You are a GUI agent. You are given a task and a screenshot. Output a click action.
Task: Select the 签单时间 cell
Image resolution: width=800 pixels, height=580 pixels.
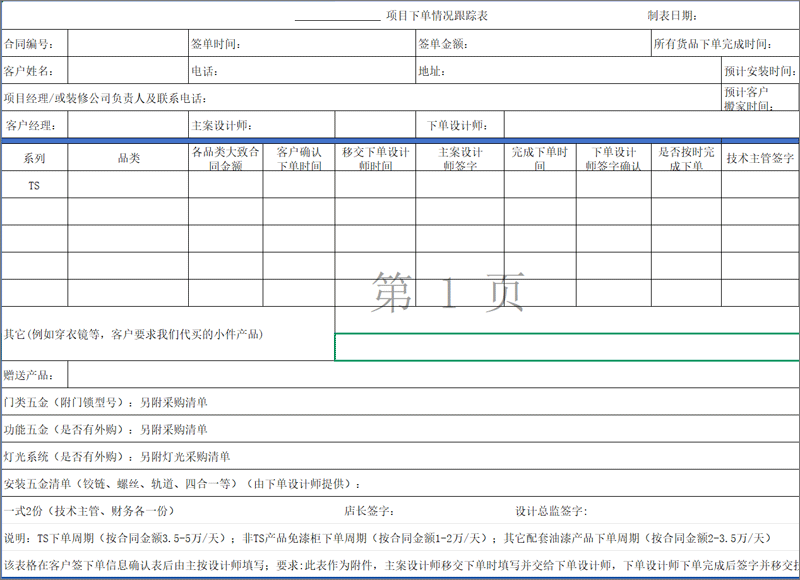coord(300,45)
